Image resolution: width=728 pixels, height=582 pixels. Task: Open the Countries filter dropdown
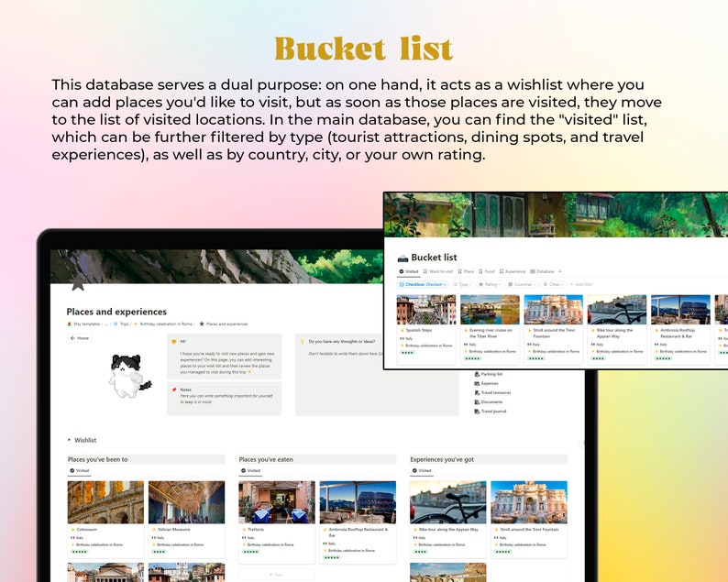[523, 284]
